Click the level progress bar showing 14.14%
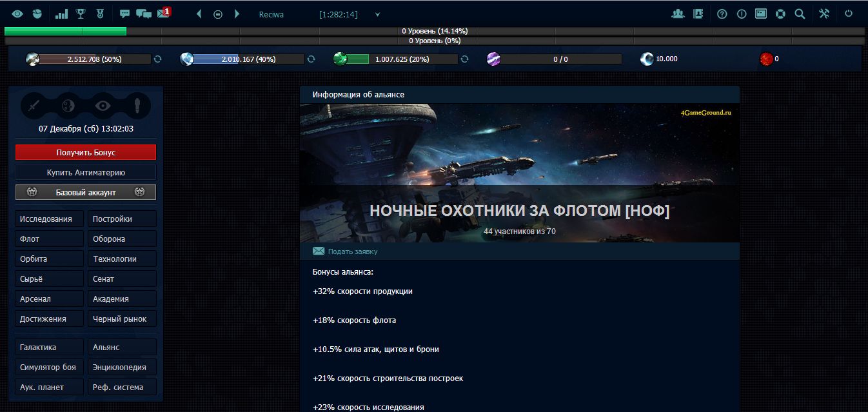 pos(435,31)
